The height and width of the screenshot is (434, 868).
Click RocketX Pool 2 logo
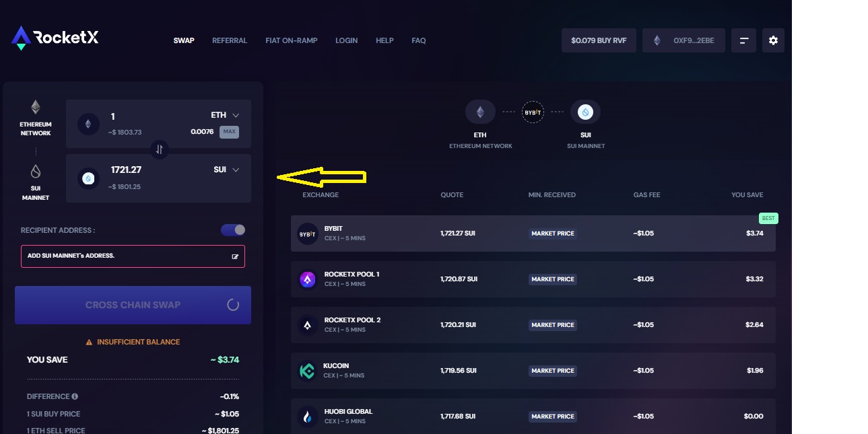point(308,325)
